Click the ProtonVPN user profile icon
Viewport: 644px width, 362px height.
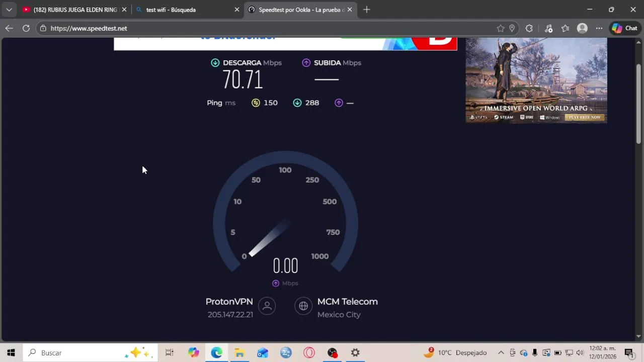pos(267,306)
